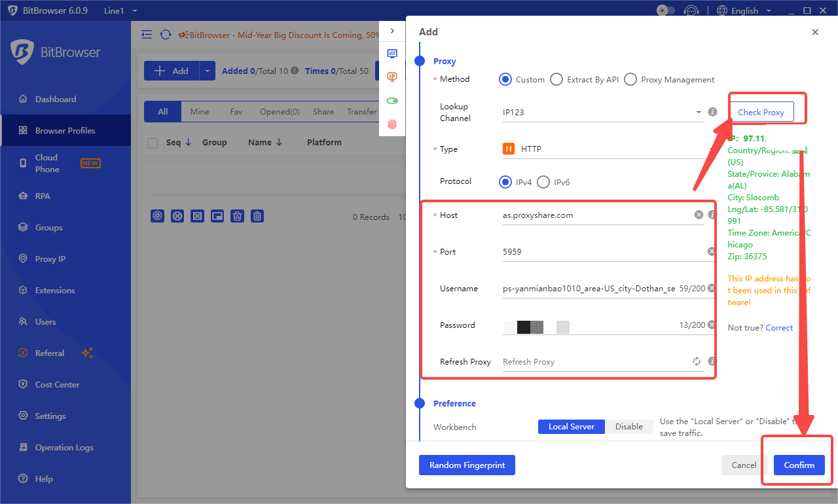
Task: Click the clear cache bin icon below the table
Action: pyautogui.click(x=238, y=216)
